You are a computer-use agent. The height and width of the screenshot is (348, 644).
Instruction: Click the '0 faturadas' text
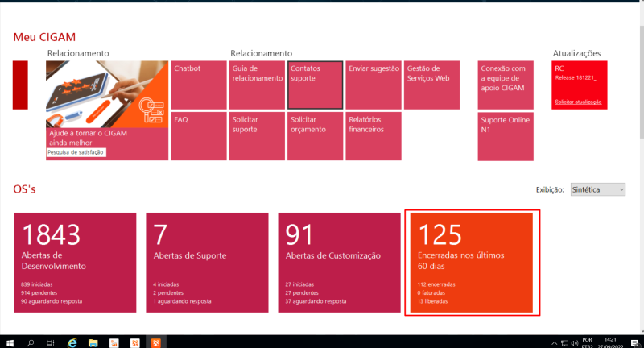tap(431, 293)
